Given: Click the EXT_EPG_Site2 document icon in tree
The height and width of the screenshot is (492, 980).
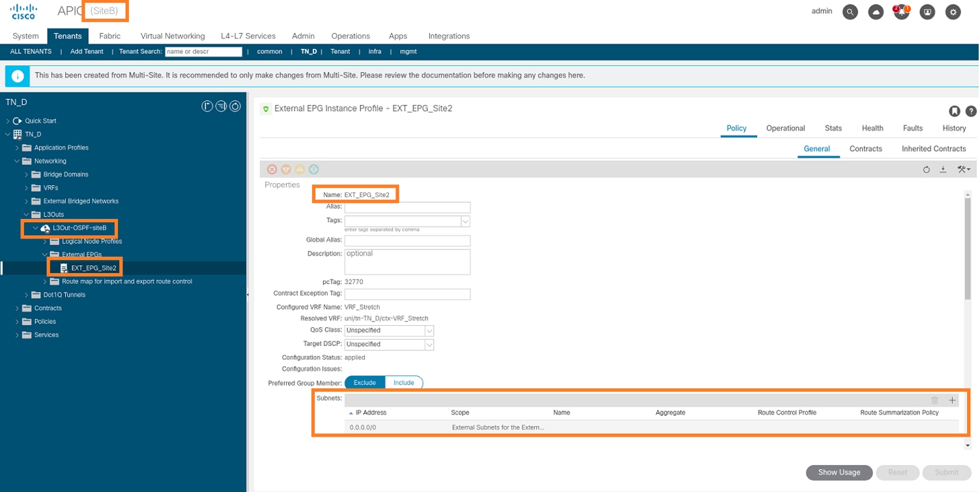Looking at the screenshot, I should point(64,268).
